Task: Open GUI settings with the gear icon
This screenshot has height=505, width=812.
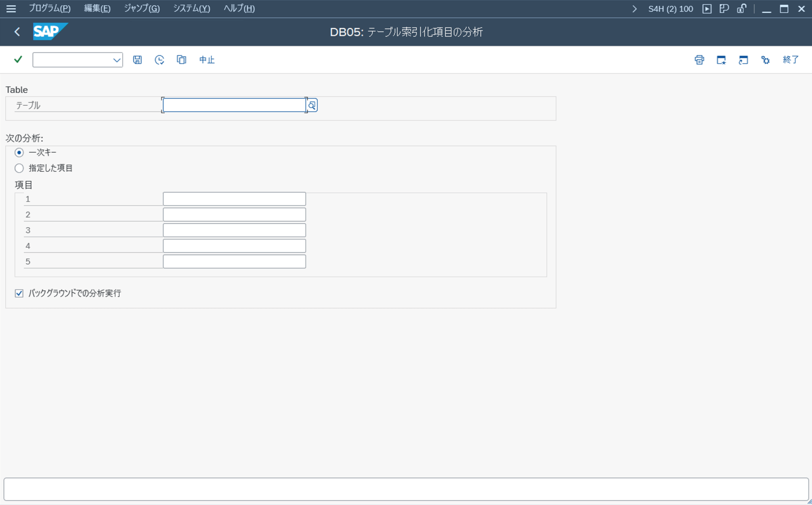Action: (765, 60)
